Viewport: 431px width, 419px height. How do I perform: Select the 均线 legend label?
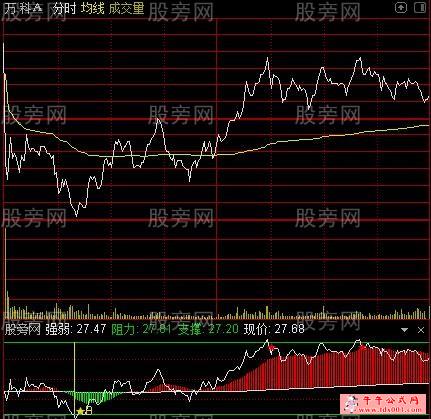click(92, 8)
